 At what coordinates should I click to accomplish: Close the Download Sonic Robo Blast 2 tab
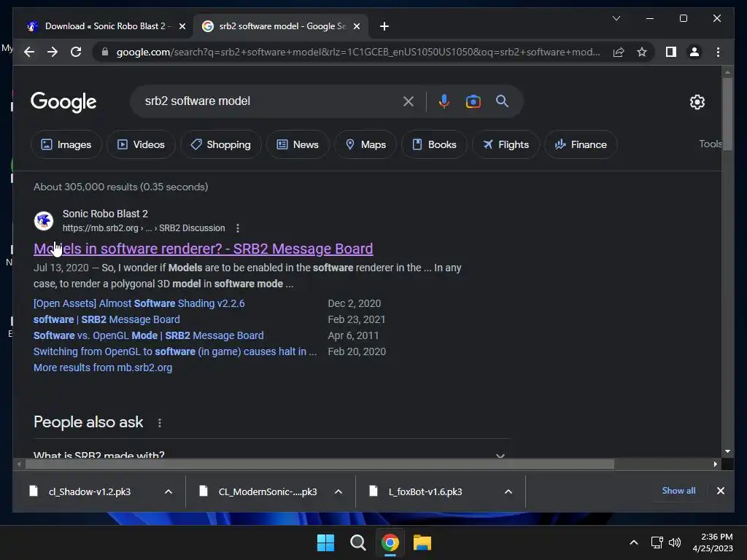pyautogui.click(x=182, y=26)
